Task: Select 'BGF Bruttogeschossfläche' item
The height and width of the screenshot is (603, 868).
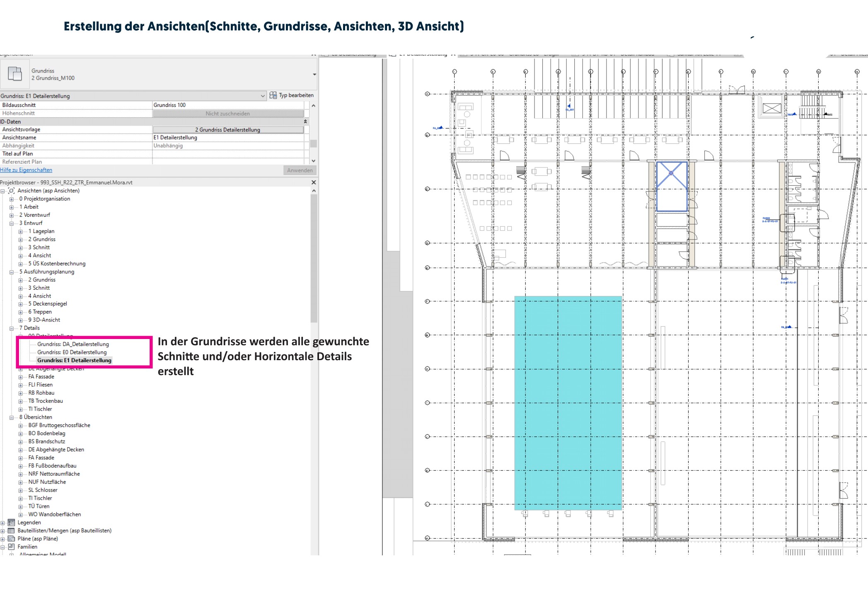Action: 59,426
